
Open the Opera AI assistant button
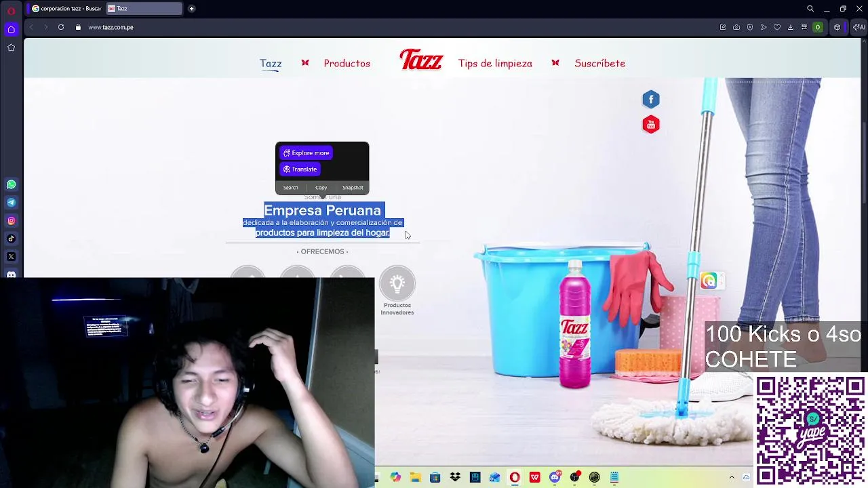859,27
